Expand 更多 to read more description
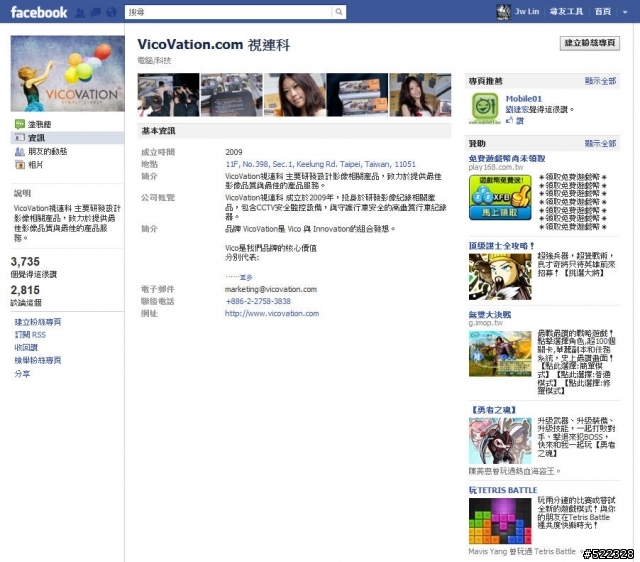640x562 pixels. tap(246, 277)
